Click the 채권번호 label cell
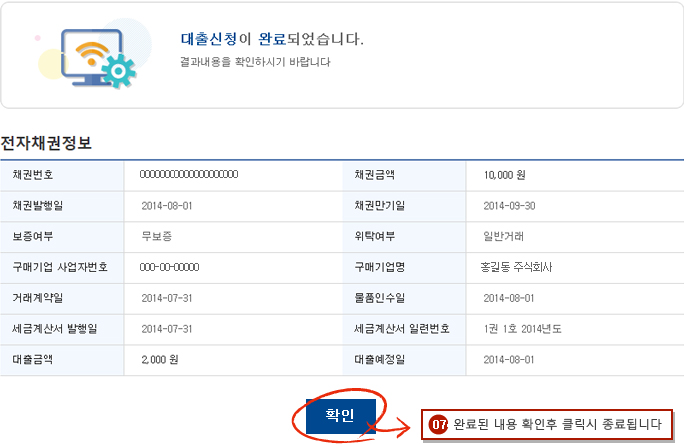This screenshot has height=444, width=684. click(x=62, y=175)
